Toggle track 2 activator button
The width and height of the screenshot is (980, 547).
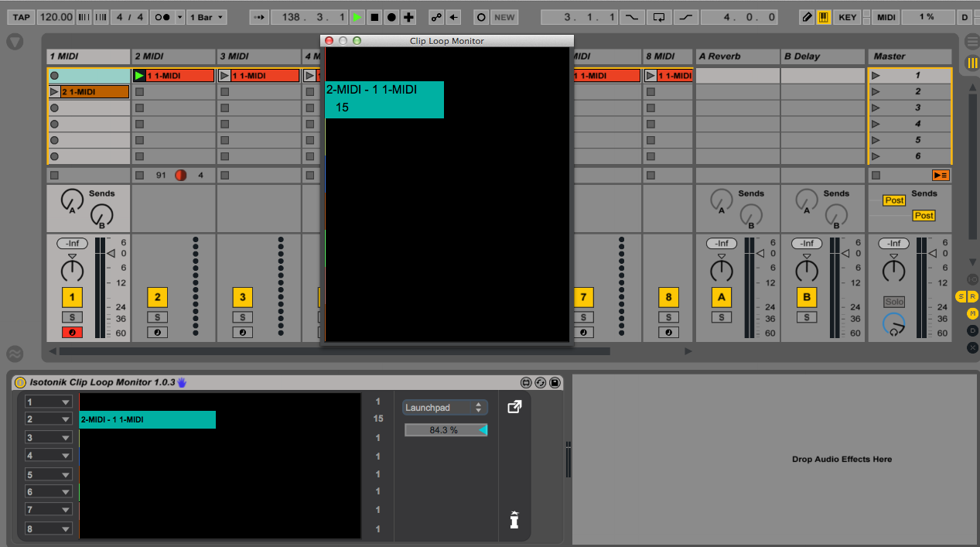point(157,297)
